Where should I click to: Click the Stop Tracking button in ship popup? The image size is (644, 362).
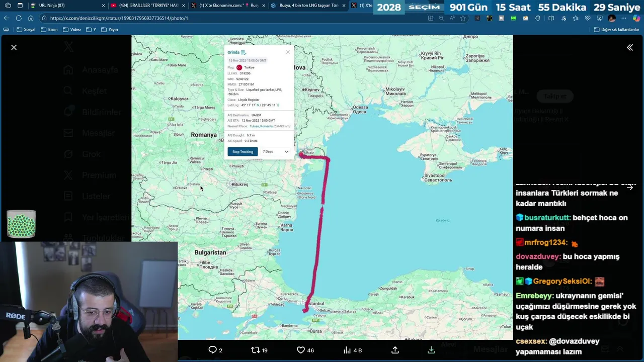(x=243, y=151)
